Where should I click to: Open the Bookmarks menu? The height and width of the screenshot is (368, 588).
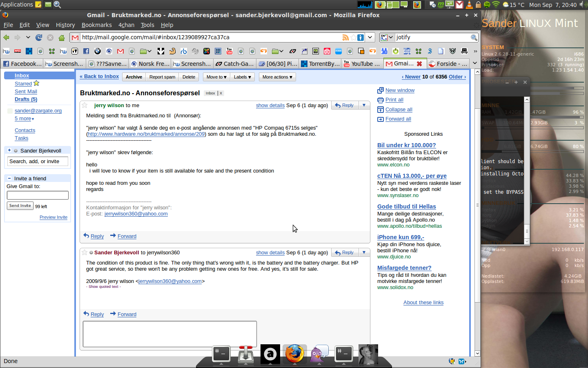tap(97, 25)
